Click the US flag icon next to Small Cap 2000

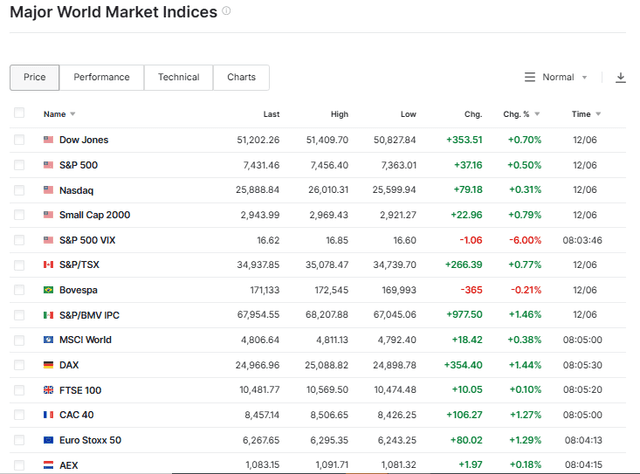[x=48, y=215]
